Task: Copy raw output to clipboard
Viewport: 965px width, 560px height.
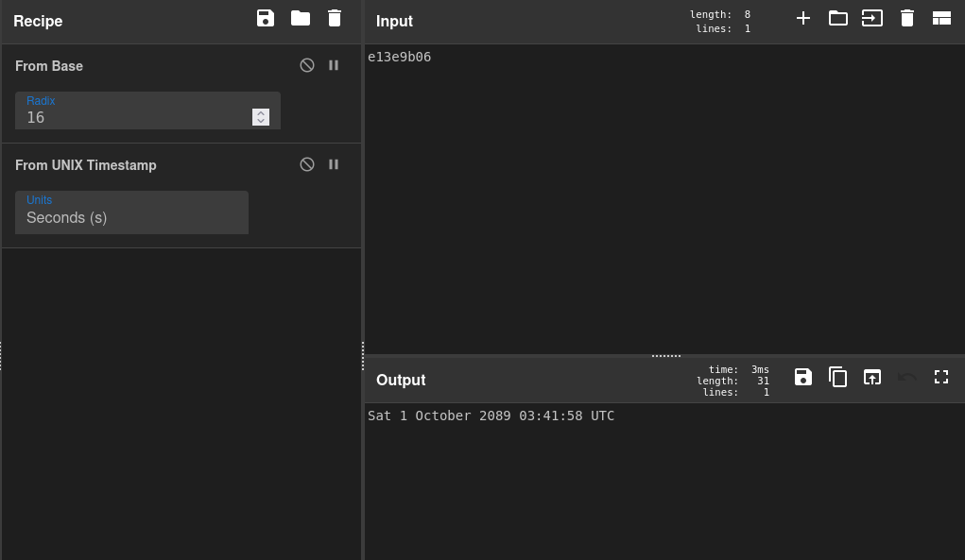Action: click(837, 377)
